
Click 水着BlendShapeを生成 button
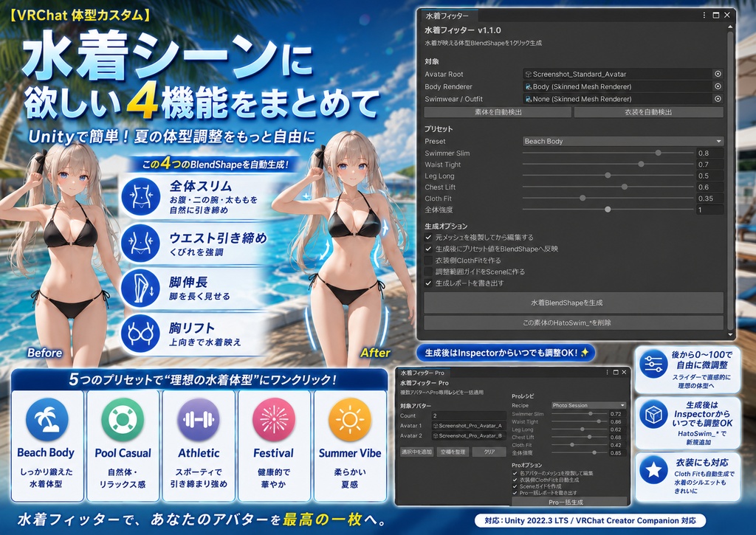point(573,303)
